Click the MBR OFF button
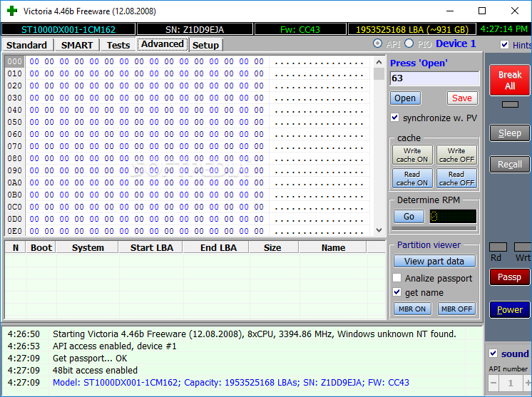 click(456, 309)
